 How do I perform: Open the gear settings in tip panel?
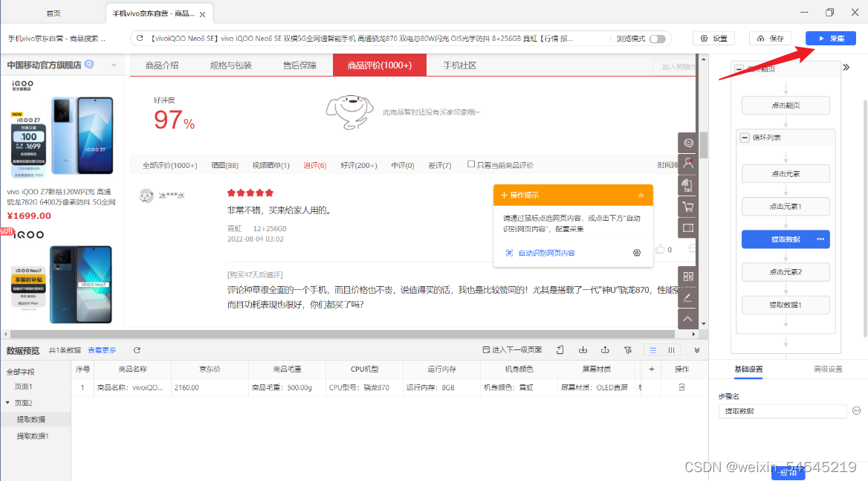pos(637,253)
